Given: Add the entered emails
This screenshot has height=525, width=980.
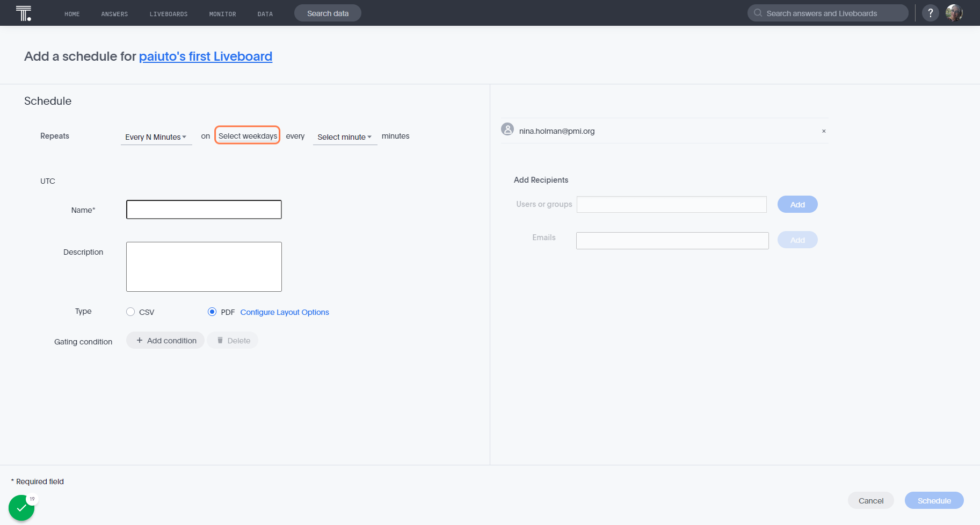Looking at the screenshot, I should pyautogui.click(x=797, y=240).
